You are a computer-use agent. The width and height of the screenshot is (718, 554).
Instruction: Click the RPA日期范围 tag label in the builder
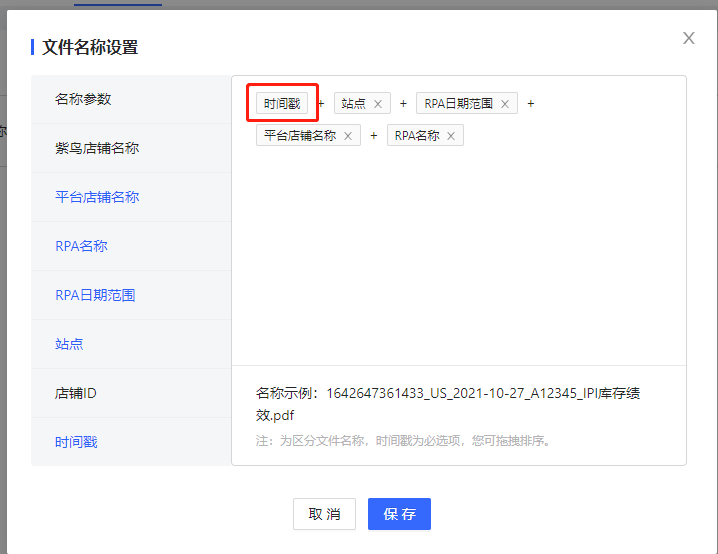click(458, 103)
